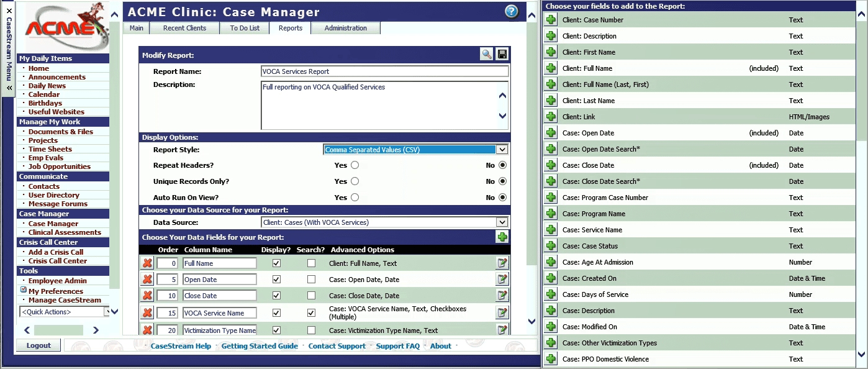Select No for Unique Records Only
Image resolution: width=868 pixels, height=369 pixels.
502,181
